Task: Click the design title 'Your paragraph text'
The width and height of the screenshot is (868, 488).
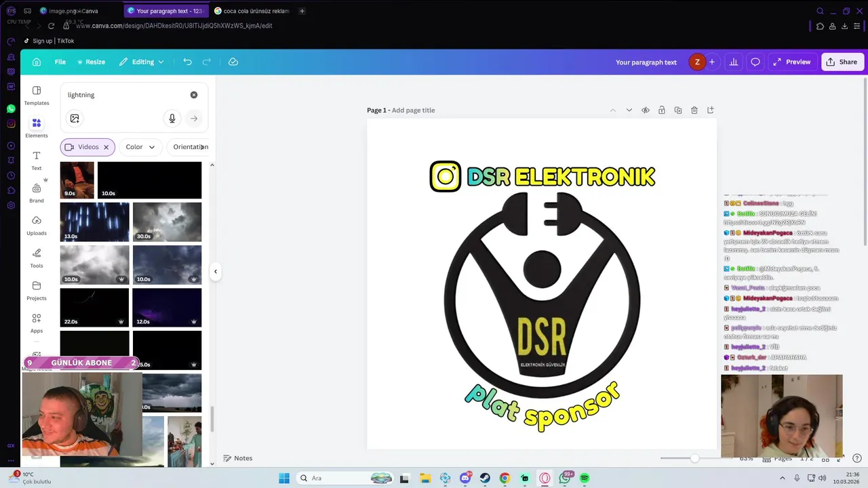Action: point(646,62)
